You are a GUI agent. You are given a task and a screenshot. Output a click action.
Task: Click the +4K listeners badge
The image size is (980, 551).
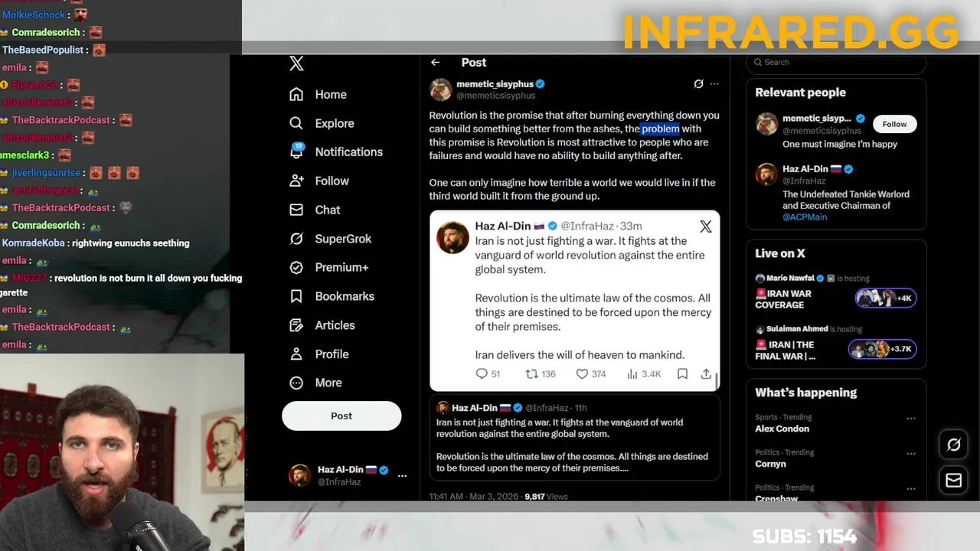pos(886,298)
